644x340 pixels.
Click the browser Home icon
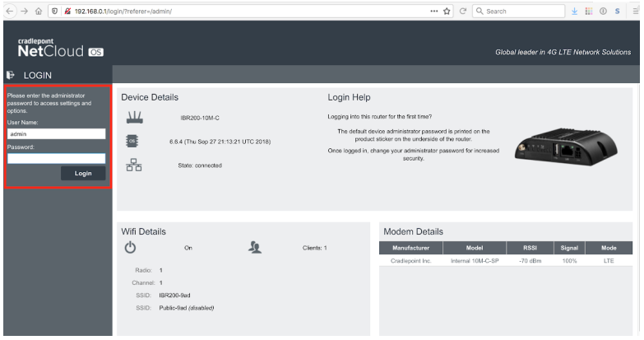click(38, 12)
